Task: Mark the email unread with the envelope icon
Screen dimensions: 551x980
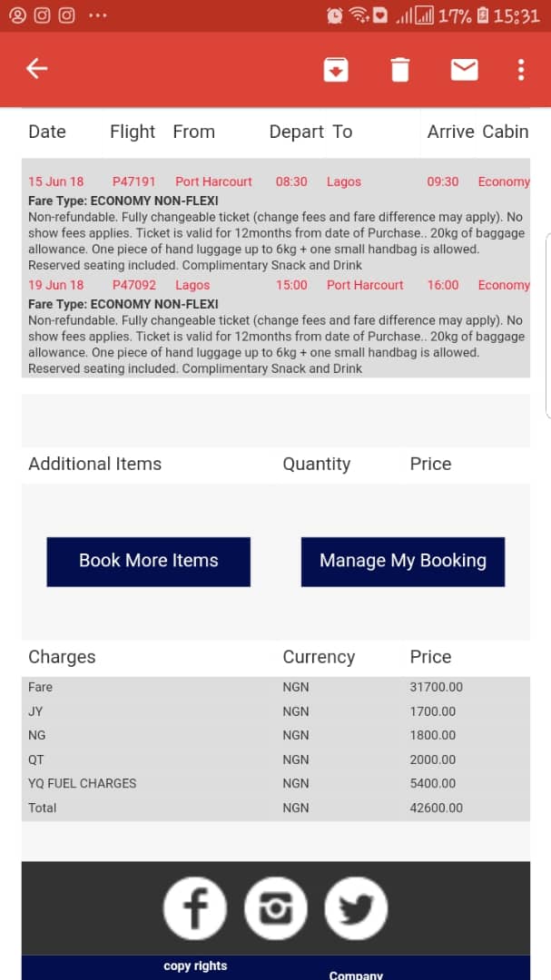Action: tap(464, 69)
